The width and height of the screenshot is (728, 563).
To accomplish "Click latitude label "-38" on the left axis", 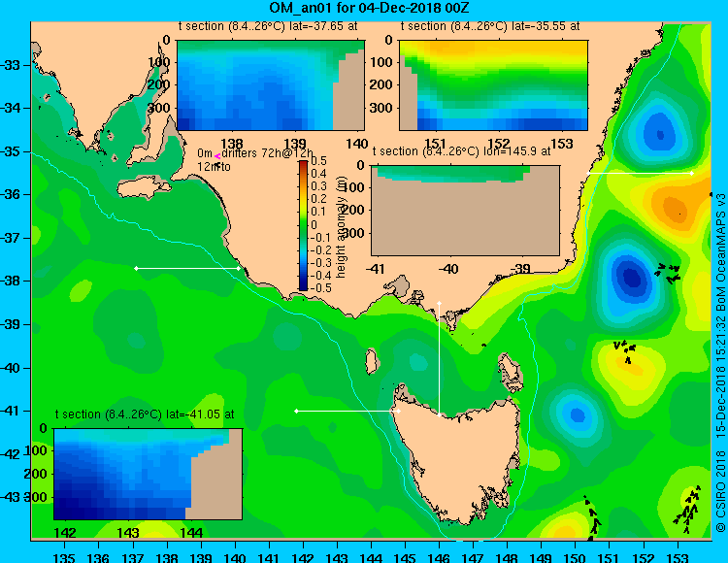I will click(10, 281).
